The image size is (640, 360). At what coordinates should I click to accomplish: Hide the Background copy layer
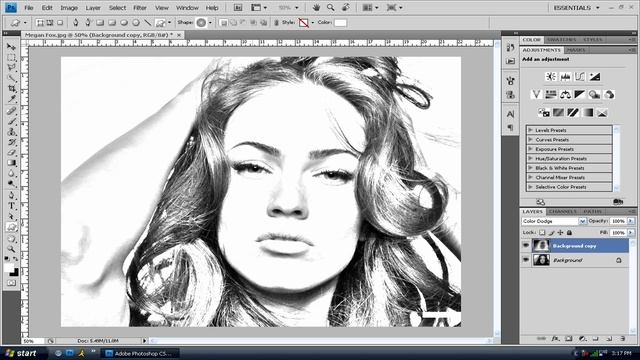526,245
